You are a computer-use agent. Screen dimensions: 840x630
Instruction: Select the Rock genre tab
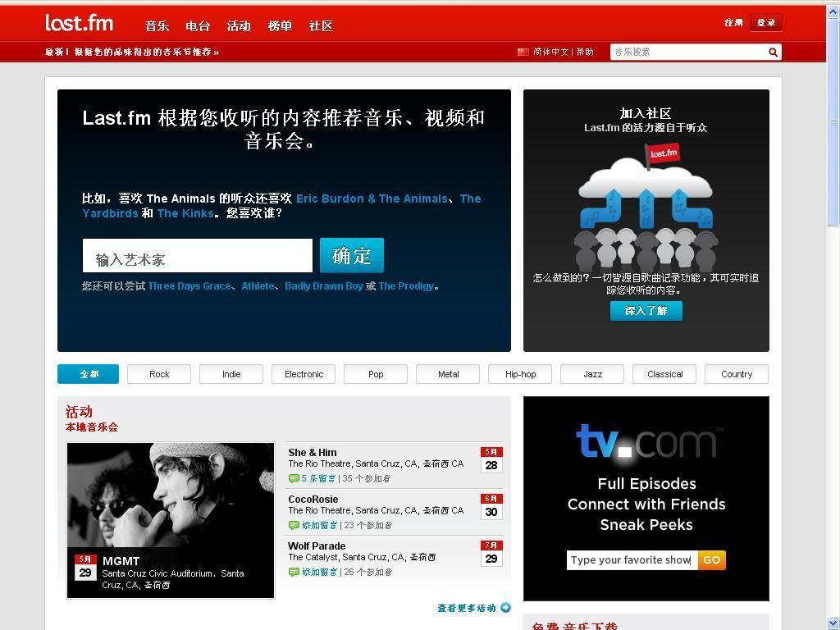[159, 374]
